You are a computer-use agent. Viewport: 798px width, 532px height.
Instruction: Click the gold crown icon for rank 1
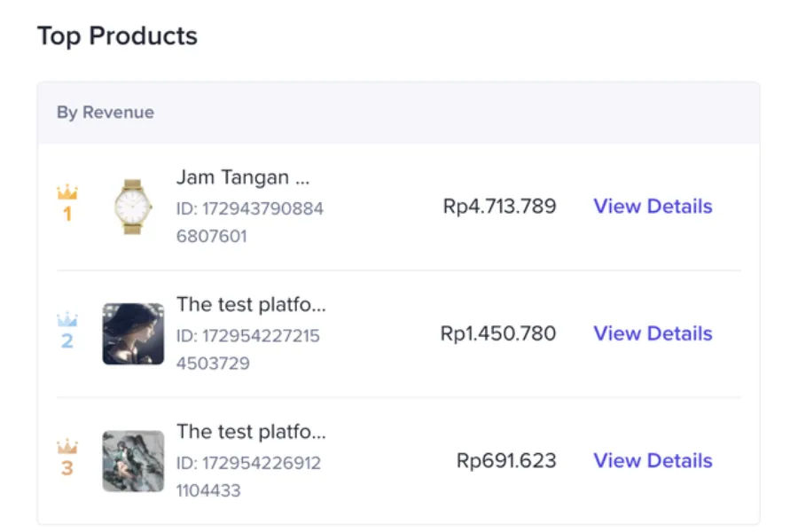(x=67, y=192)
